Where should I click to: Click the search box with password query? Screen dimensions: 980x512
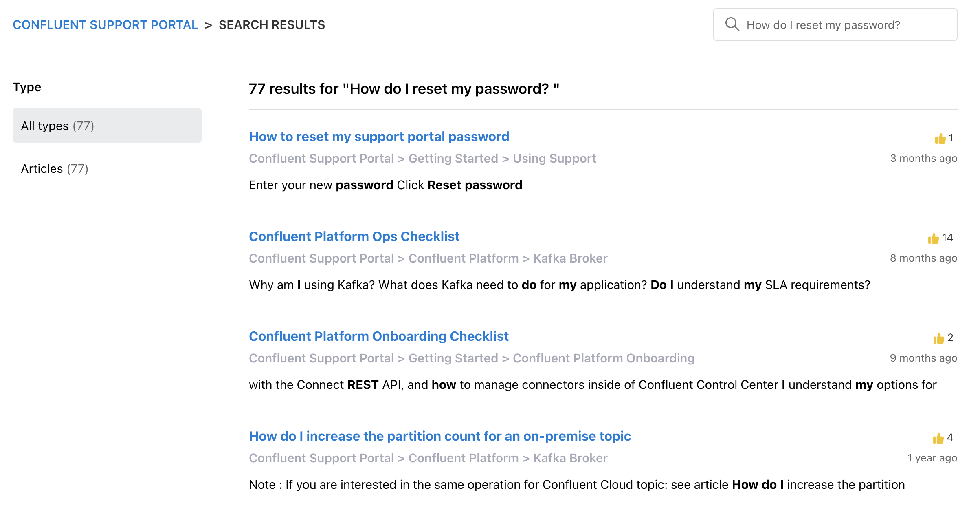[835, 24]
